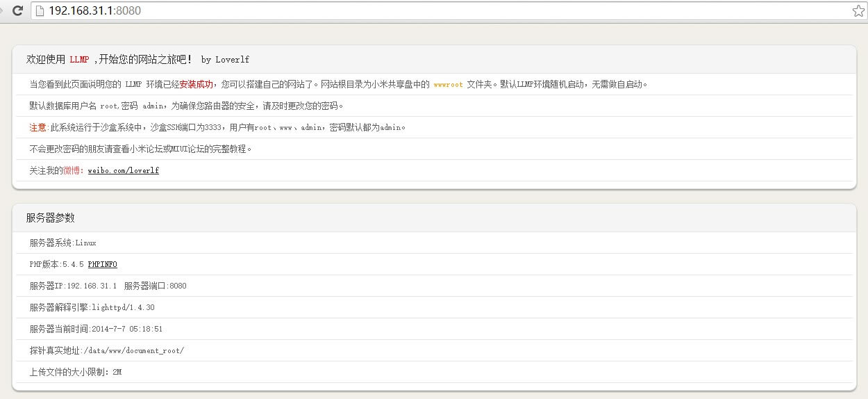Click the 服务器端口:8080 text
The width and height of the screenshot is (868, 399).
pyautogui.click(x=155, y=286)
